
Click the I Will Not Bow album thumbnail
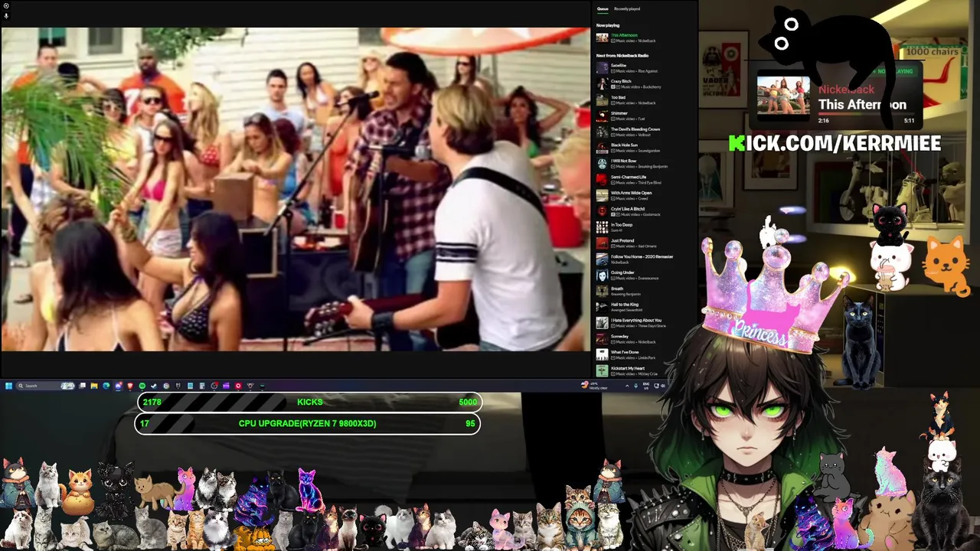coord(602,164)
